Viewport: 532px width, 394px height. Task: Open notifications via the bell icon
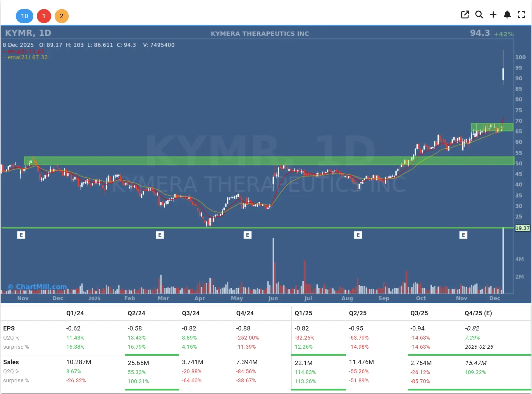507,14
